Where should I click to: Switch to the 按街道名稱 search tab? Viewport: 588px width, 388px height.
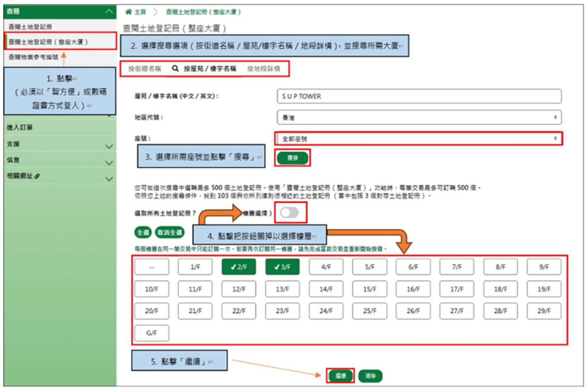coord(145,69)
